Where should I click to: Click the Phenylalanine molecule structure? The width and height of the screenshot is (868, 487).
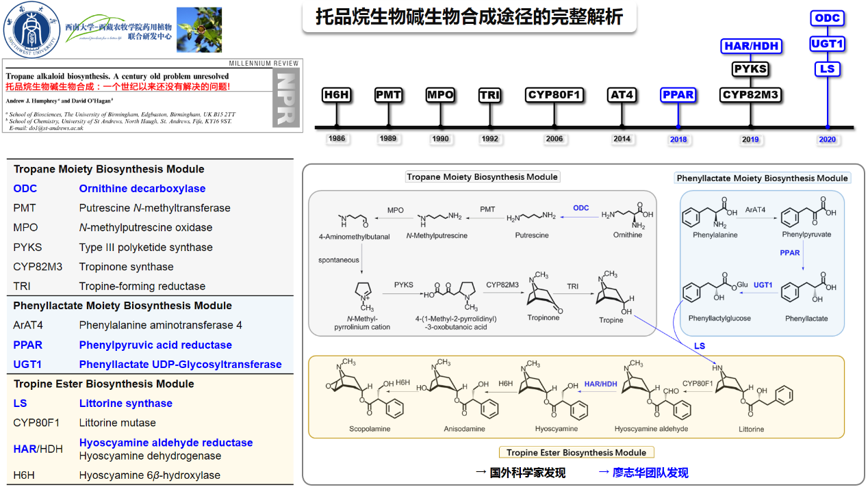706,220
